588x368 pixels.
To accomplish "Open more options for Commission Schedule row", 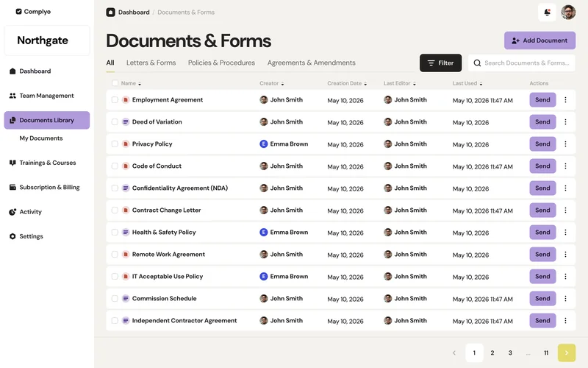I will pyautogui.click(x=565, y=299).
